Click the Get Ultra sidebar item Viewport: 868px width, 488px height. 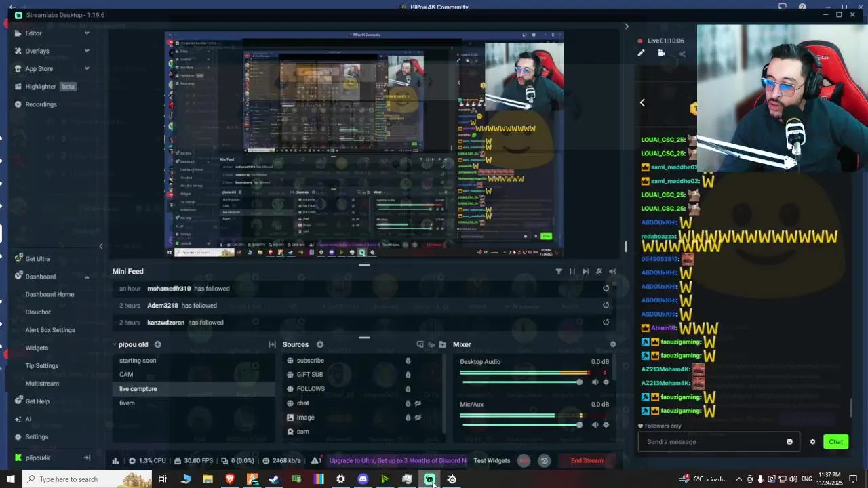[x=32, y=258]
